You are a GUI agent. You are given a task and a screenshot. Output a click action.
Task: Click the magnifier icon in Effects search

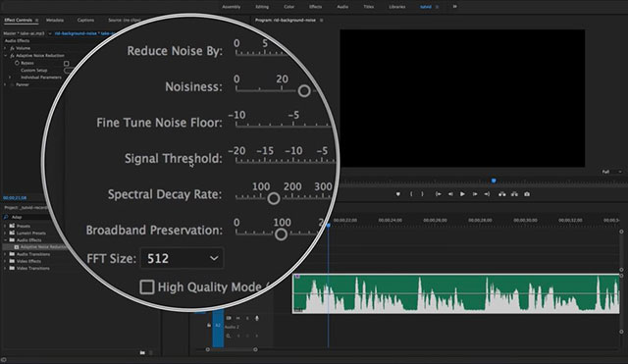click(x=6, y=217)
